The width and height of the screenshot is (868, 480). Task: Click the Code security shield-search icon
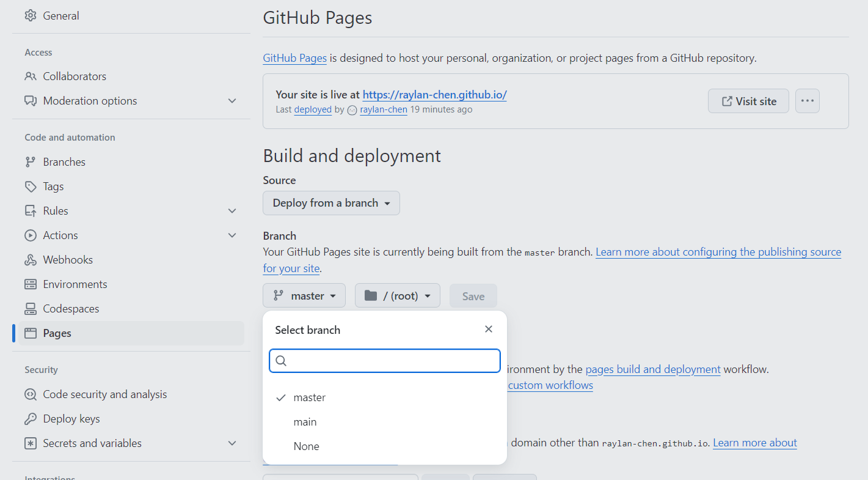(x=31, y=394)
